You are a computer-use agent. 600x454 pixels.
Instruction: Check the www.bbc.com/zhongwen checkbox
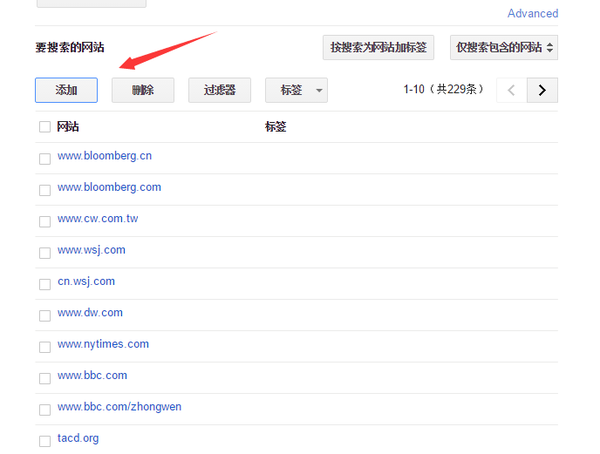45,410
